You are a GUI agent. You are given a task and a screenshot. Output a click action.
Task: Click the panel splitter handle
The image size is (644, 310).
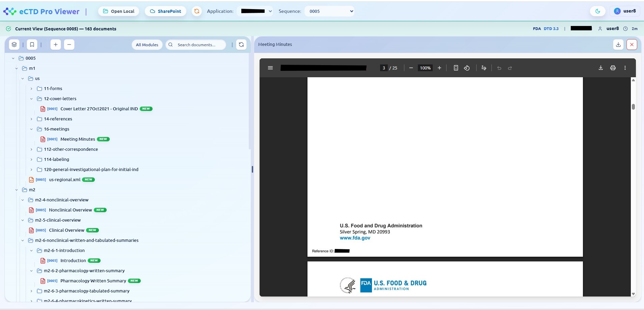click(252, 169)
